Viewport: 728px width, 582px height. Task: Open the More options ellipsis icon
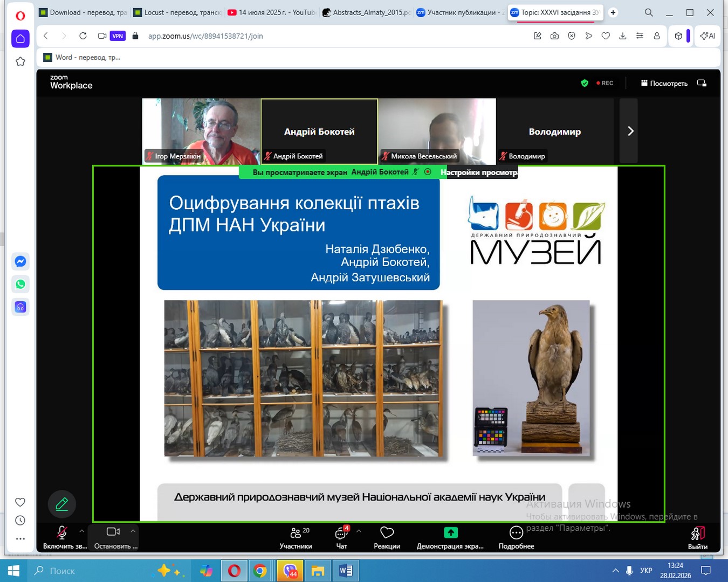516,533
